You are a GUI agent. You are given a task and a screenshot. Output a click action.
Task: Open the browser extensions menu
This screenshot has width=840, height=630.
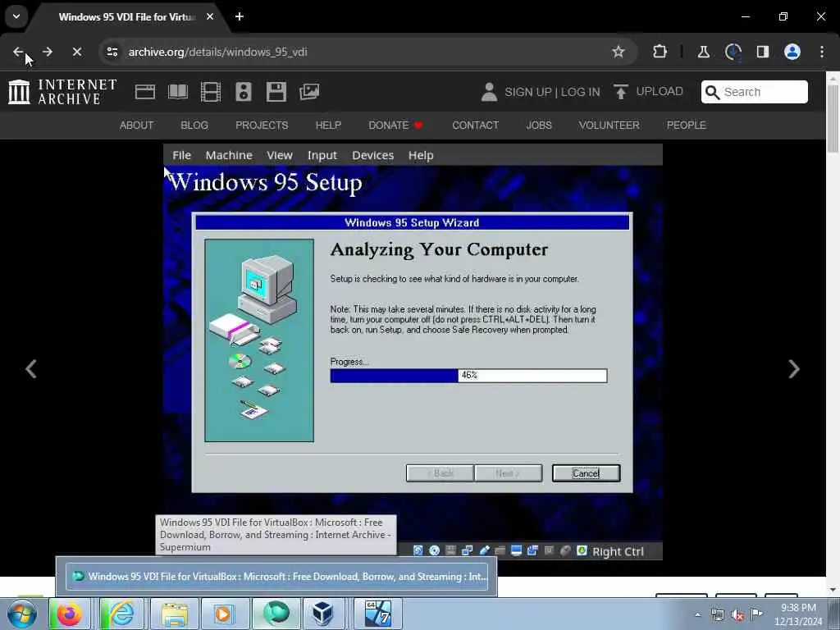(660, 52)
